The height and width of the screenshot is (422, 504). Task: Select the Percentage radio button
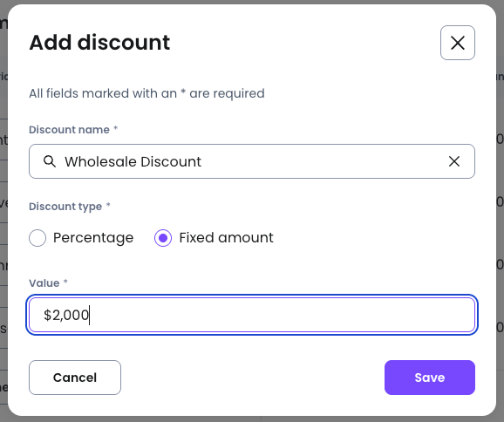[37, 238]
